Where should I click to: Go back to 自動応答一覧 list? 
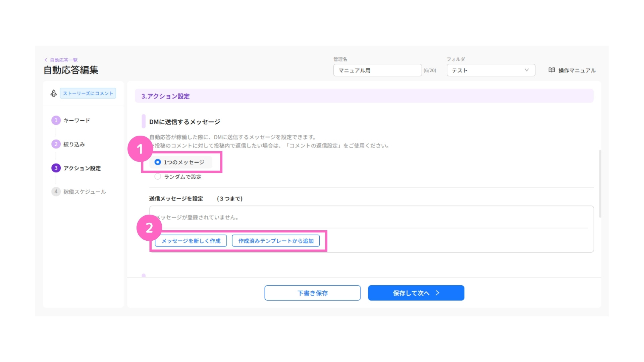[x=61, y=60]
